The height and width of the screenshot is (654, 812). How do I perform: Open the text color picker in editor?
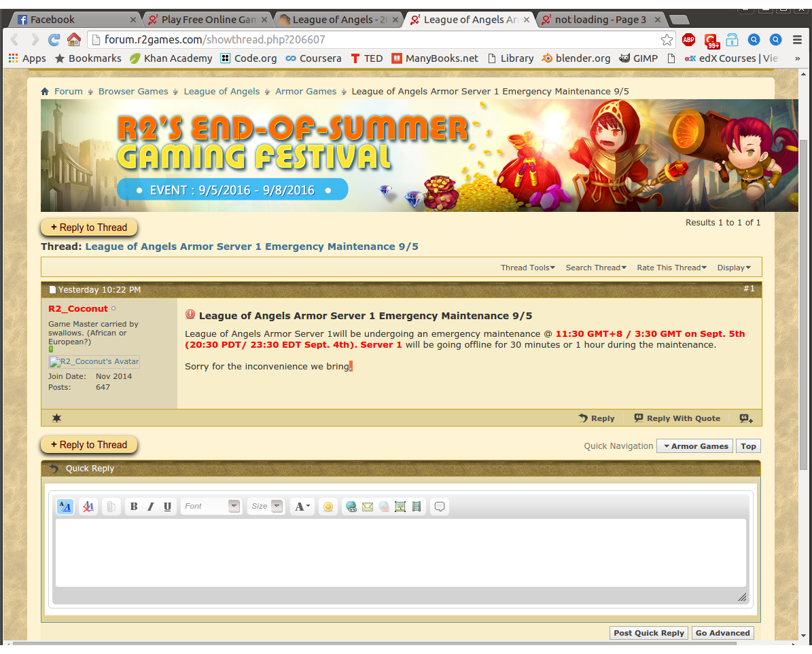302,507
